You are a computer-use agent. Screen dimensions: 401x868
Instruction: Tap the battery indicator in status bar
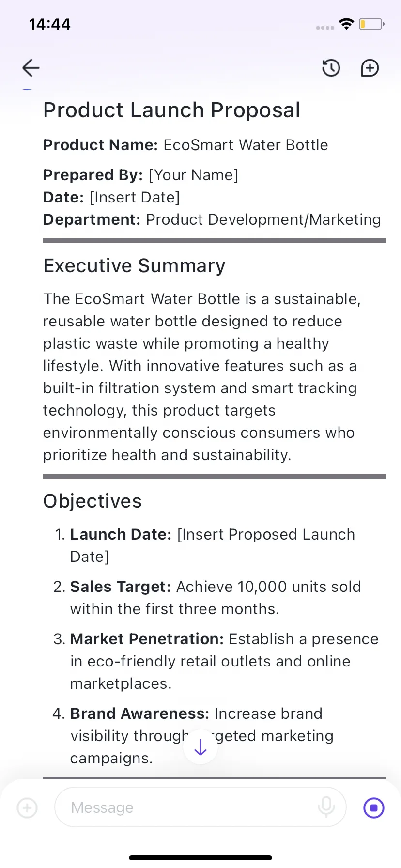coord(371,24)
